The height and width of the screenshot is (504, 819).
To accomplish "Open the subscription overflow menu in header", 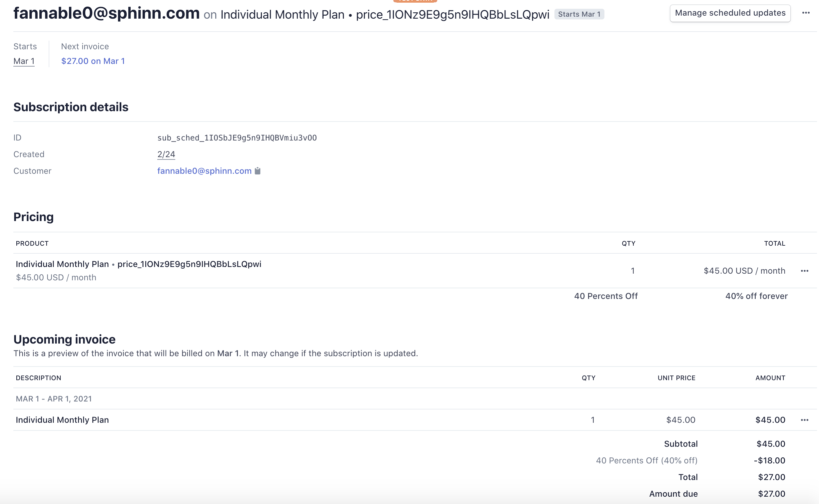I will click(805, 13).
